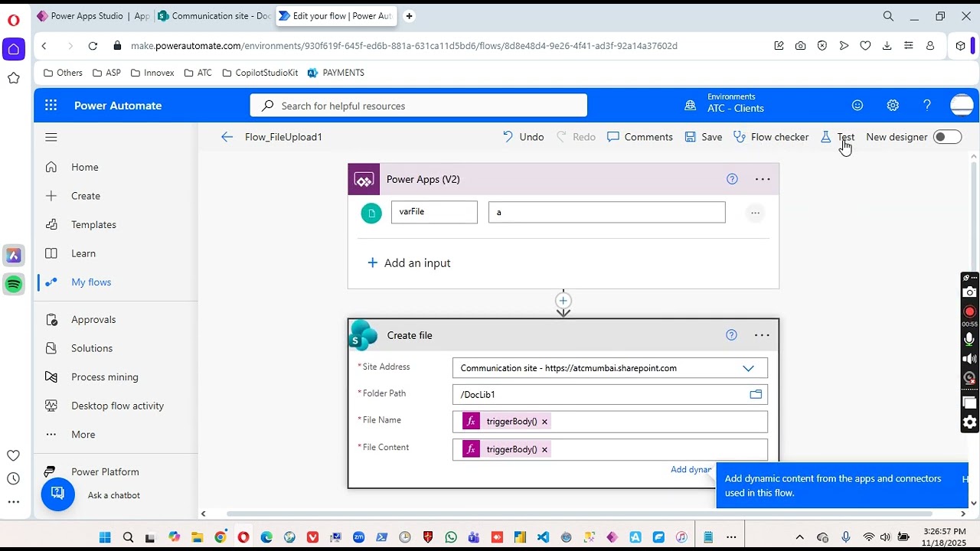Toggle the New designer switch
Screen dimensions: 980x551
947,137
